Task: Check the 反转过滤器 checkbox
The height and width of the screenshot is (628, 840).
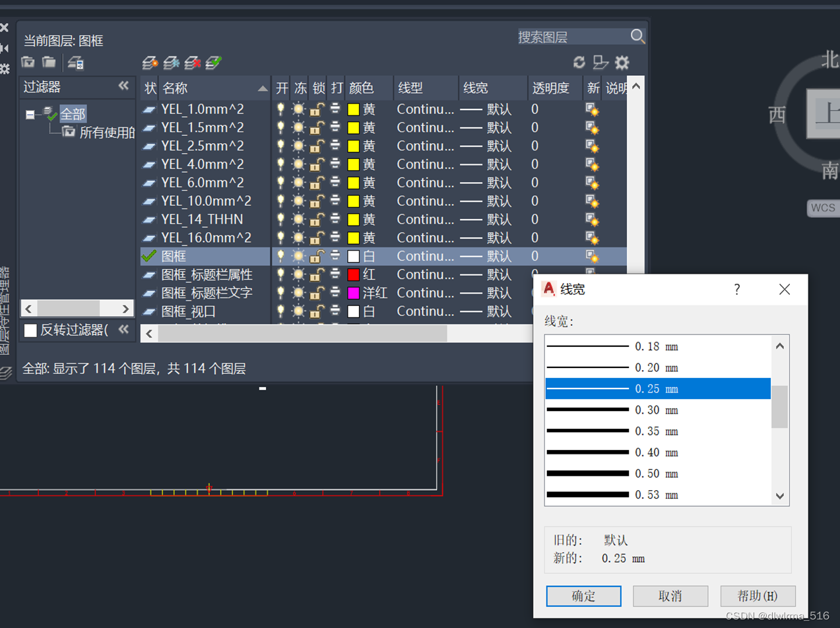Action: point(30,330)
